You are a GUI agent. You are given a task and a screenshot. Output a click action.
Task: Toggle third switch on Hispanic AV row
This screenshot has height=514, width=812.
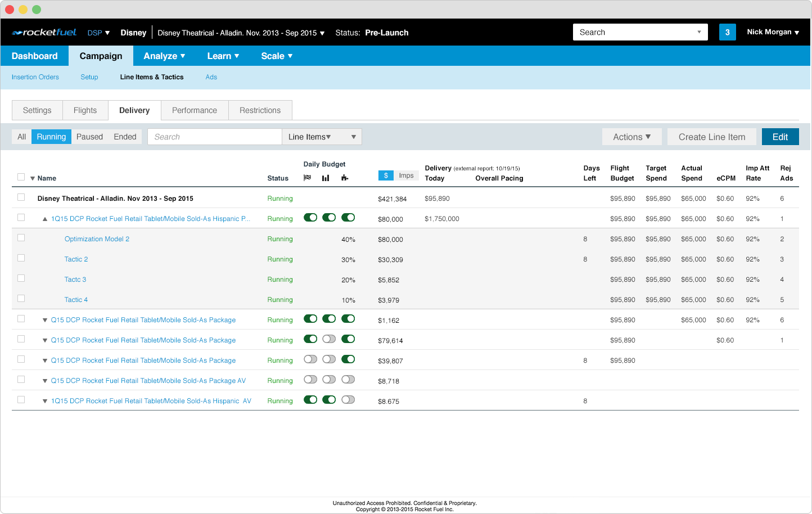point(348,400)
